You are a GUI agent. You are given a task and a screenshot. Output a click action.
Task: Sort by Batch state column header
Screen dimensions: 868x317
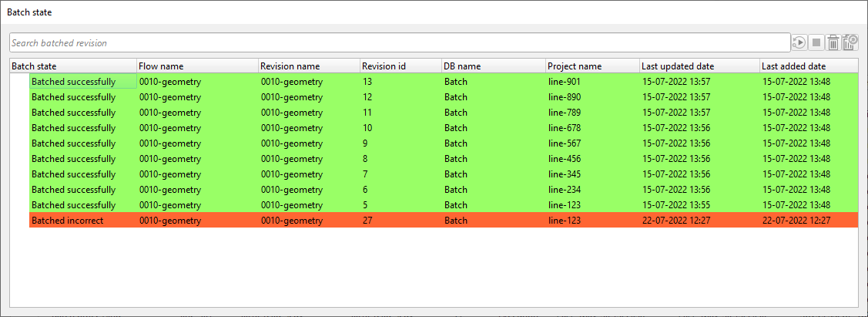pyautogui.click(x=73, y=66)
